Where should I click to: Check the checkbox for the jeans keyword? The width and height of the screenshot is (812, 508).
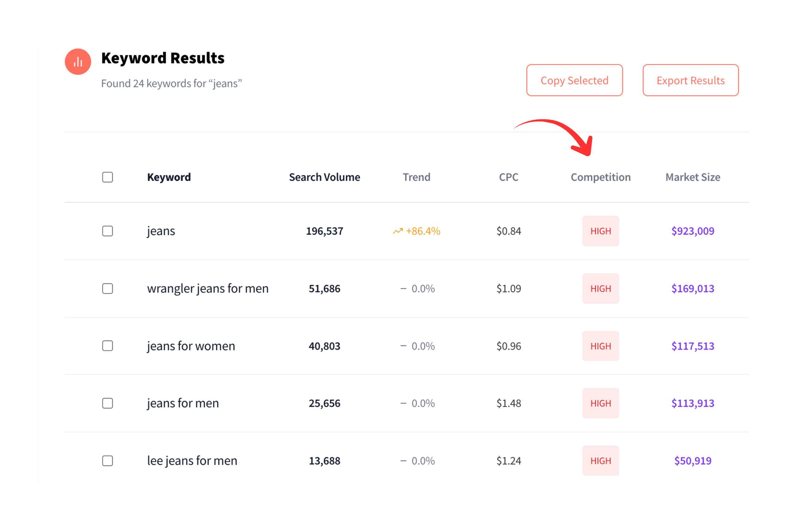(107, 231)
